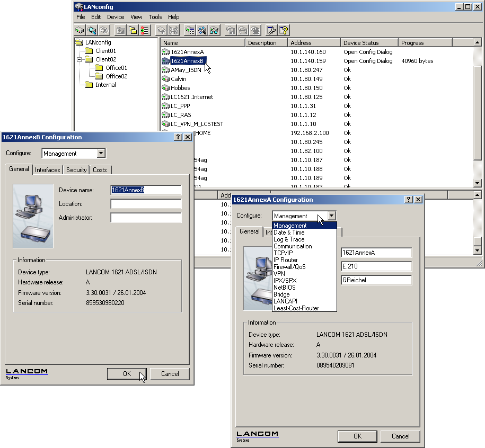Select the Calvin device icon in list

(166, 79)
